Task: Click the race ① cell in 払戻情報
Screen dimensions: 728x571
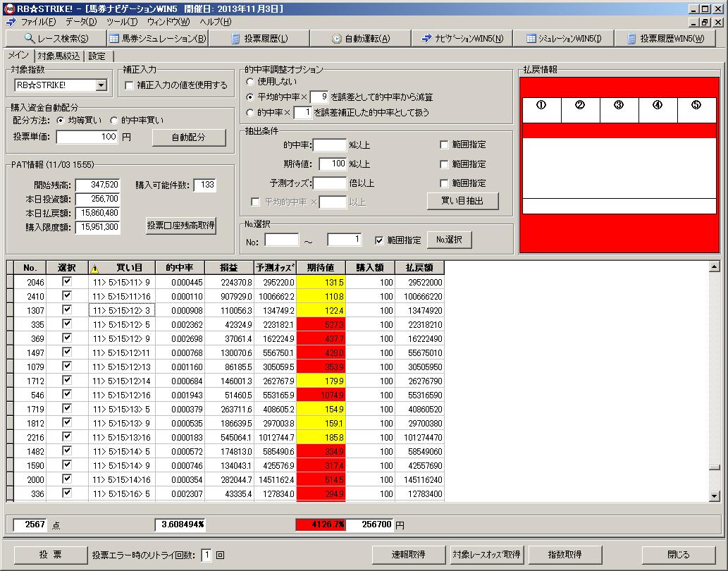Action: (541, 110)
